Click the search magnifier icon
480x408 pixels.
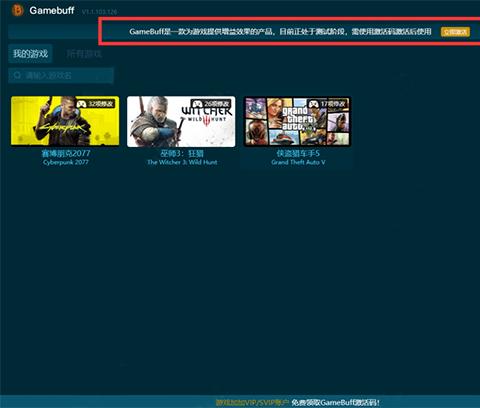tap(17, 76)
